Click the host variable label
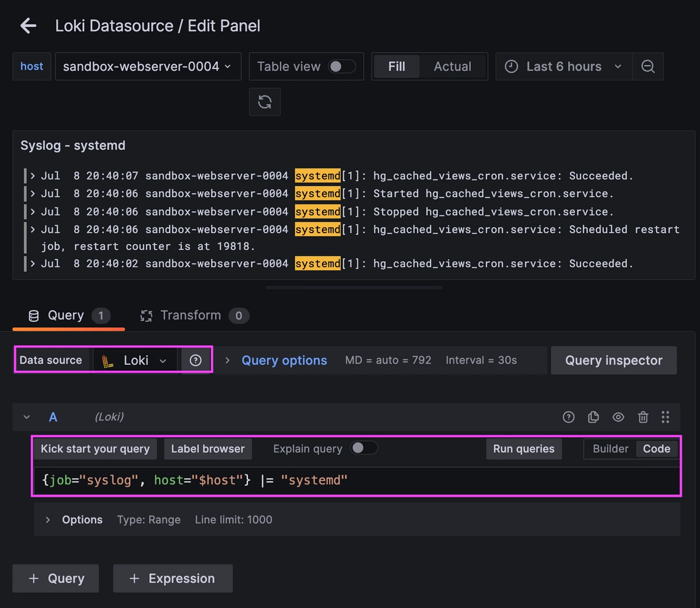This screenshot has height=608, width=700. (32, 66)
